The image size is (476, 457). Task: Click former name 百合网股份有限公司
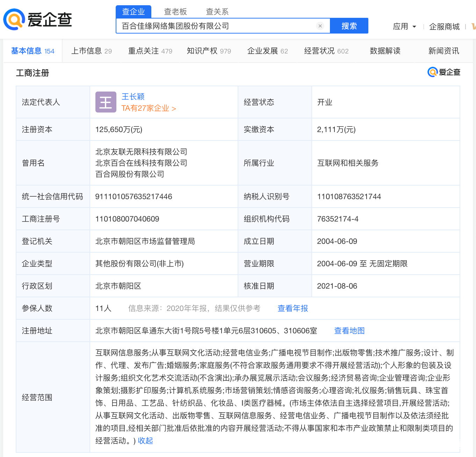click(x=130, y=174)
